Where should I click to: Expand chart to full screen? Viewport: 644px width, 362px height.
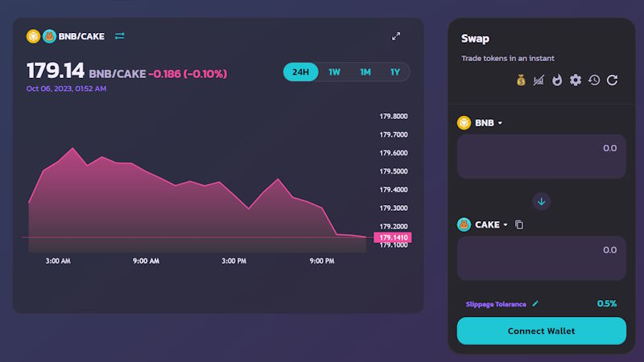[396, 36]
